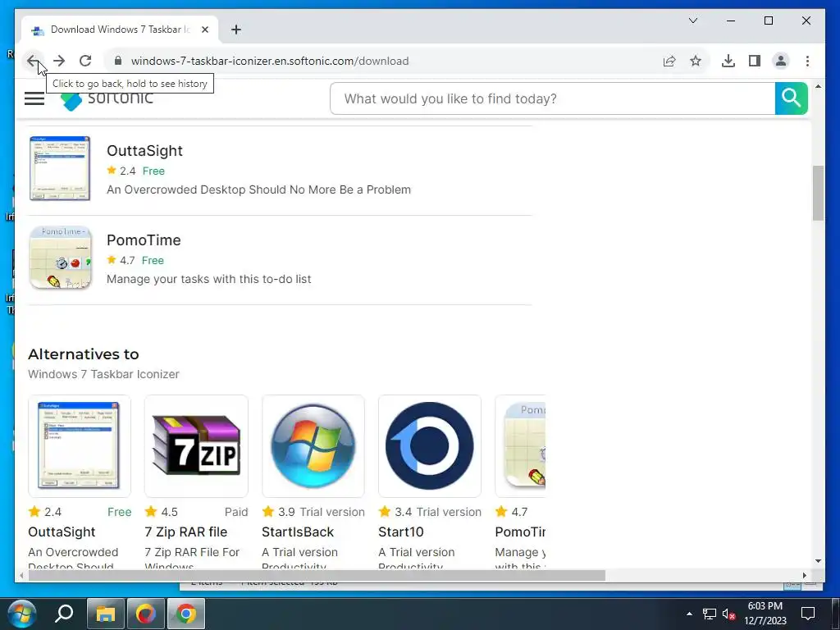Screen dimensions: 840x630
Task: Open the 7 Zip RAR file card image
Action: pyautogui.click(x=196, y=446)
